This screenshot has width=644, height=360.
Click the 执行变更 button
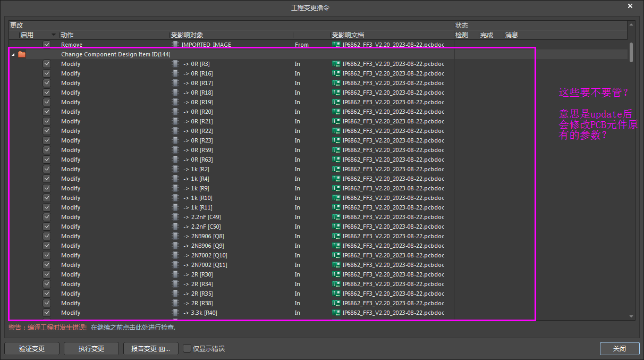(x=91, y=349)
